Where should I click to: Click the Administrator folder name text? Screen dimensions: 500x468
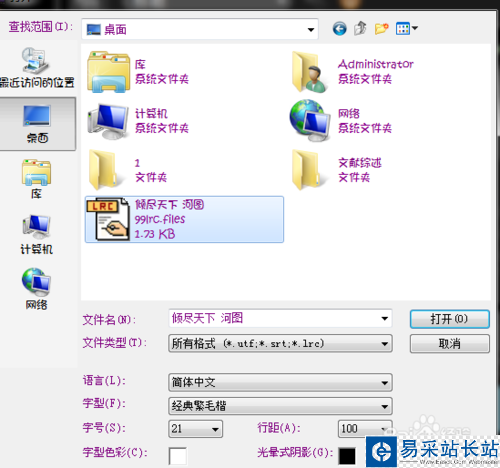click(376, 64)
